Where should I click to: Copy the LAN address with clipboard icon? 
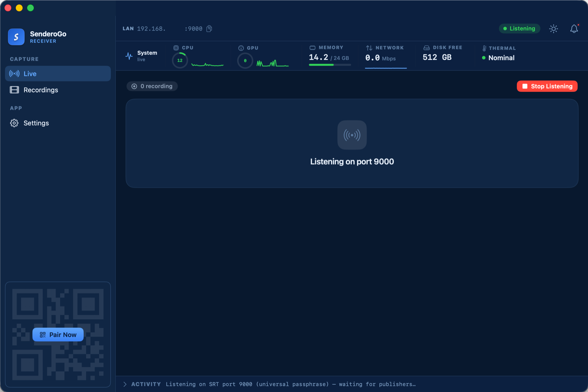tap(209, 29)
